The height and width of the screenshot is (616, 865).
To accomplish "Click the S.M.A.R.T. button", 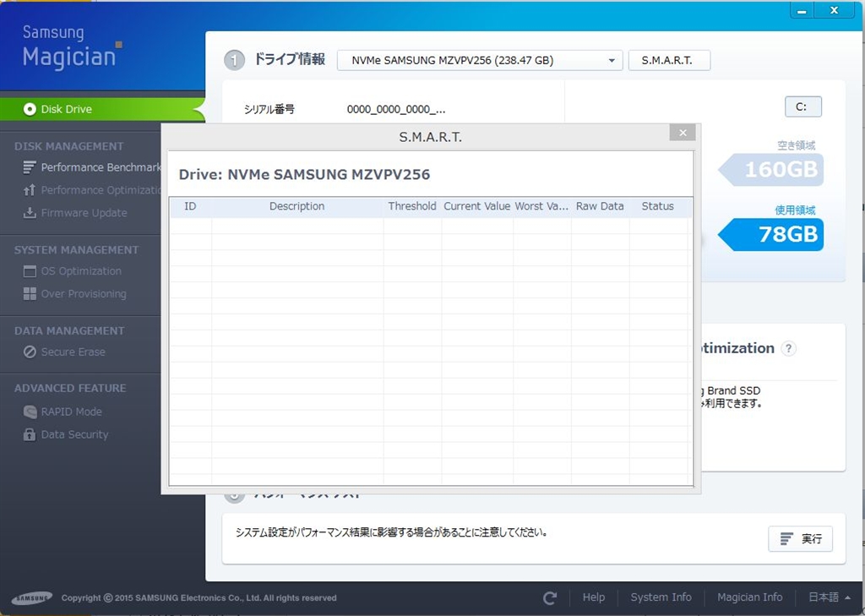I will point(669,61).
